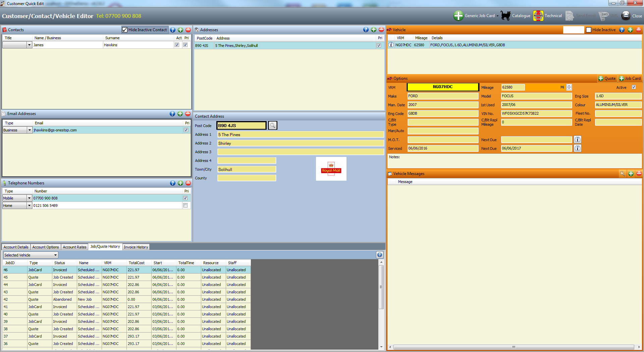Image resolution: width=644 pixels, height=352 pixels.
Task: Expand the Generic Job Card dropdown arrow
Action: (x=497, y=16)
